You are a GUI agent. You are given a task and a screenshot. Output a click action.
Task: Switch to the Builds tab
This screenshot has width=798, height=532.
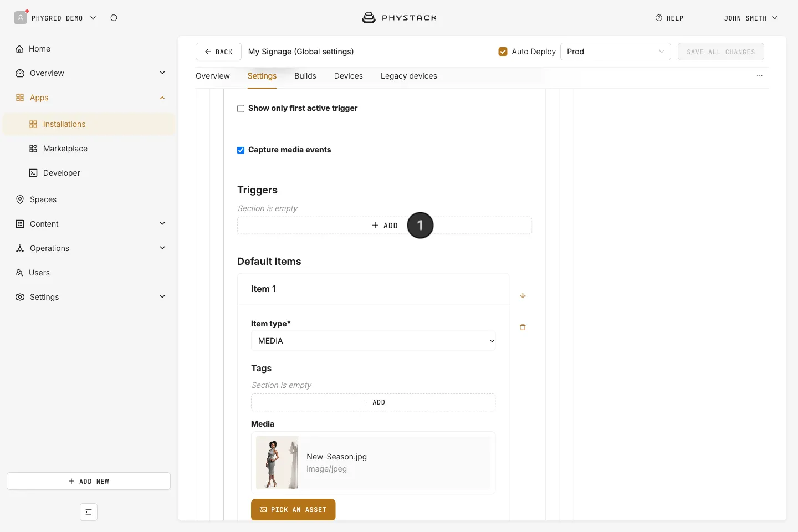coord(305,76)
